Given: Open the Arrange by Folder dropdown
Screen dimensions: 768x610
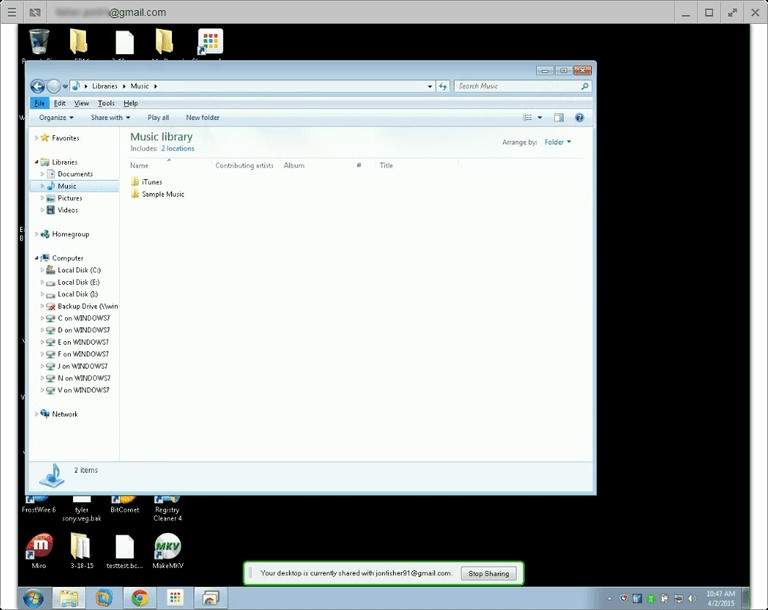Looking at the screenshot, I should (x=557, y=142).
